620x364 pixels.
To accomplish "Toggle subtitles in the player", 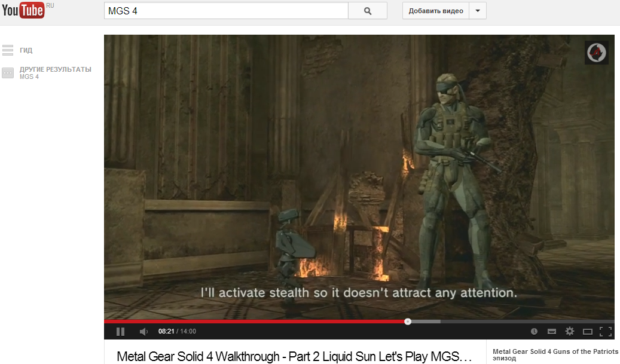I will click(552, 332).
